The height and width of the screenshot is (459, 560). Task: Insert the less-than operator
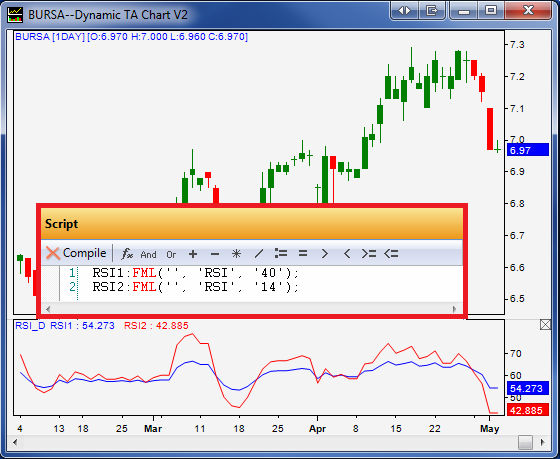[x=346, y=254]
